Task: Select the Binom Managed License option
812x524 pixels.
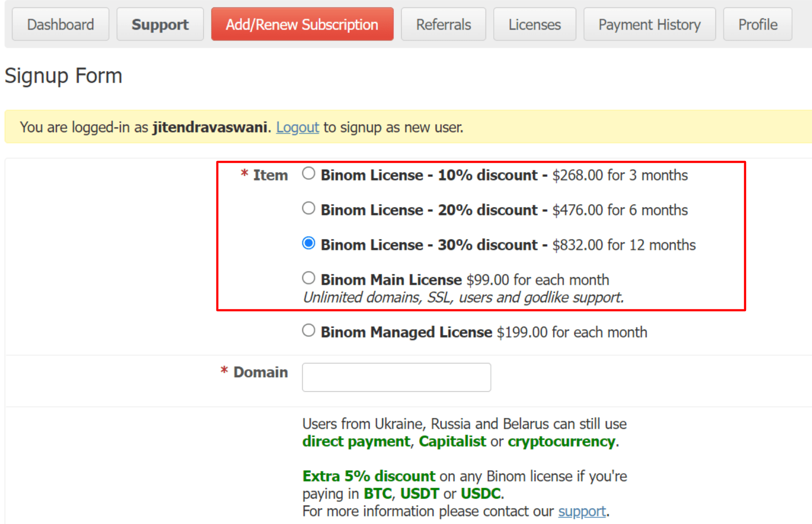Action: coord(309,330)
